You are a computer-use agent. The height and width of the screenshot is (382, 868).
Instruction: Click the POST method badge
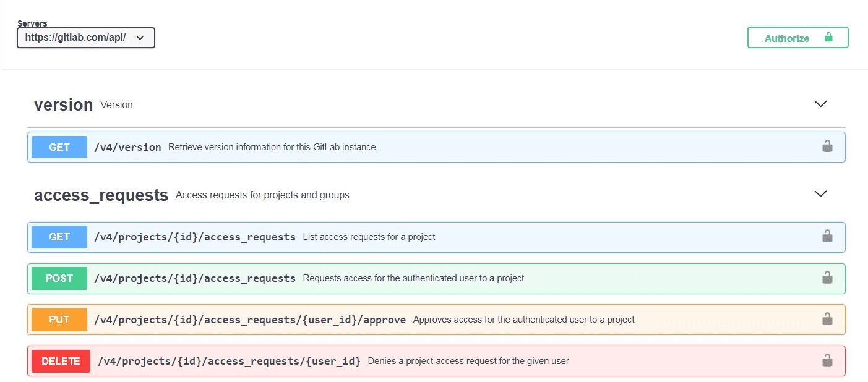point(59,278)
